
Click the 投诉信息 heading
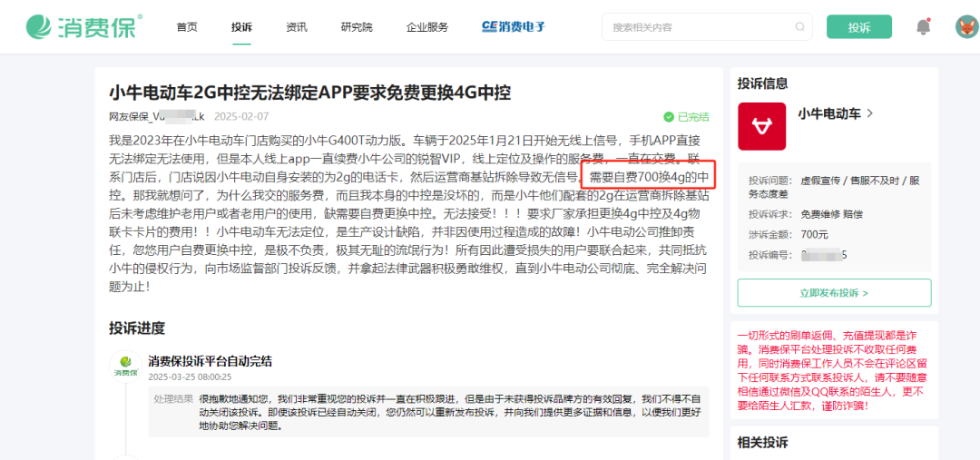pos(762,83)
